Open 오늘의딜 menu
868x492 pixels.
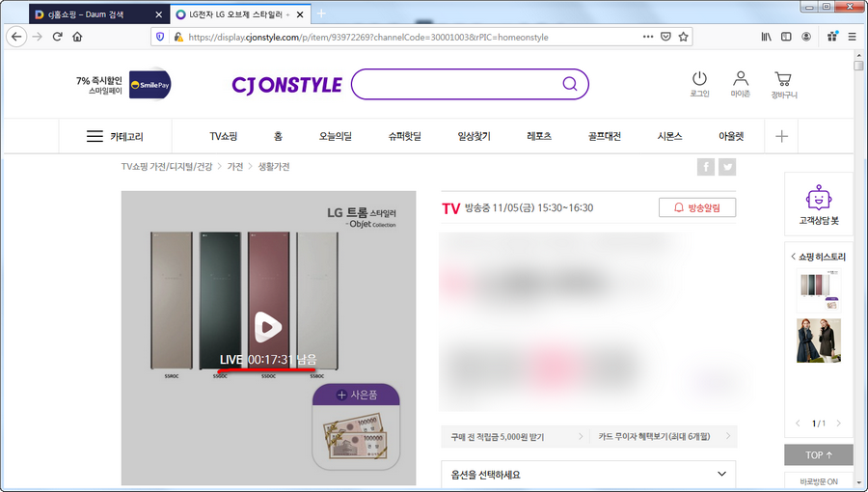336,136
